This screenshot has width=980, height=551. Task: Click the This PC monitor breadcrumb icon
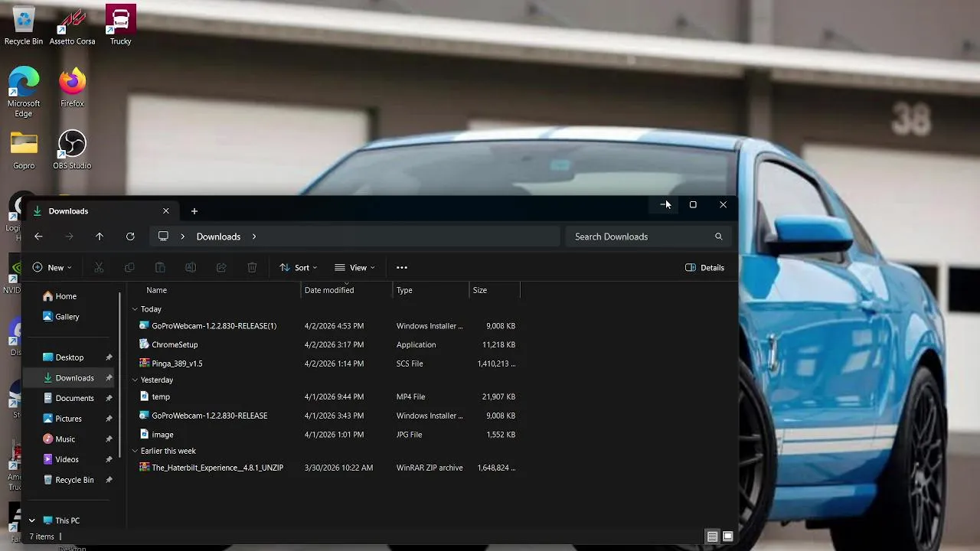163,236
